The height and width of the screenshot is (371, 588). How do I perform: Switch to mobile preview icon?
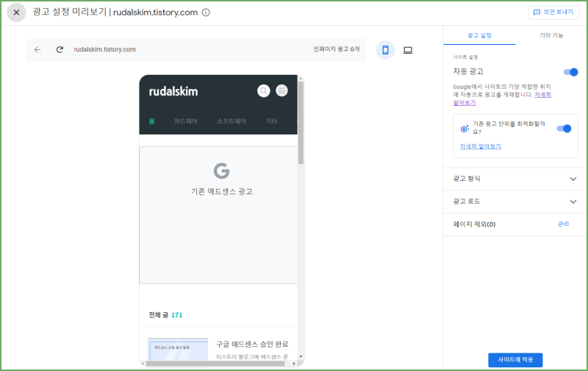(x=385, y=50)
